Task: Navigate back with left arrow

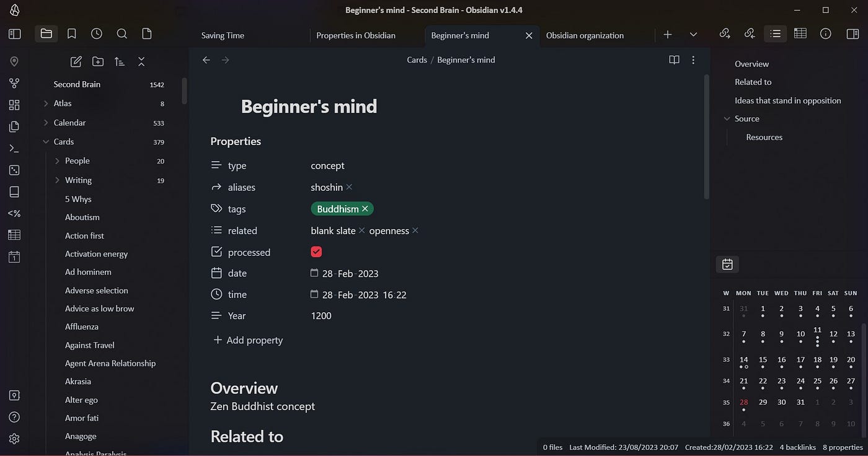Action: tap(206, 60)
